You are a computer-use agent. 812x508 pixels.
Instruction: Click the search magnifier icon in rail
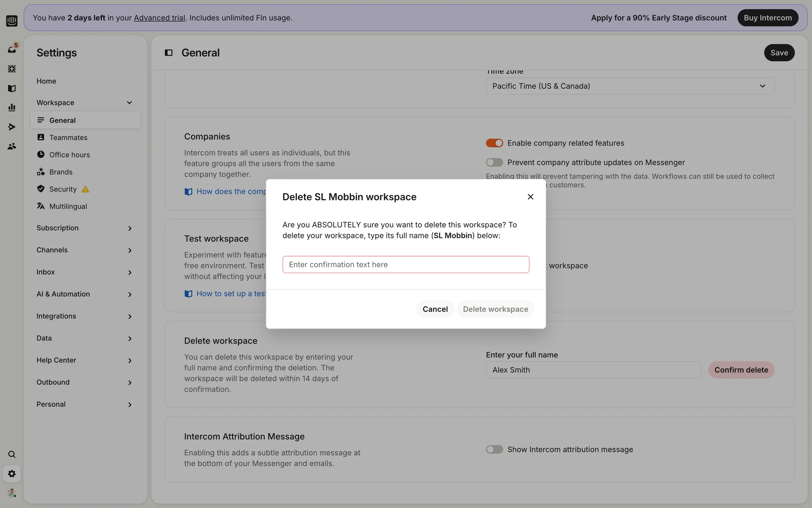point(12,454)
